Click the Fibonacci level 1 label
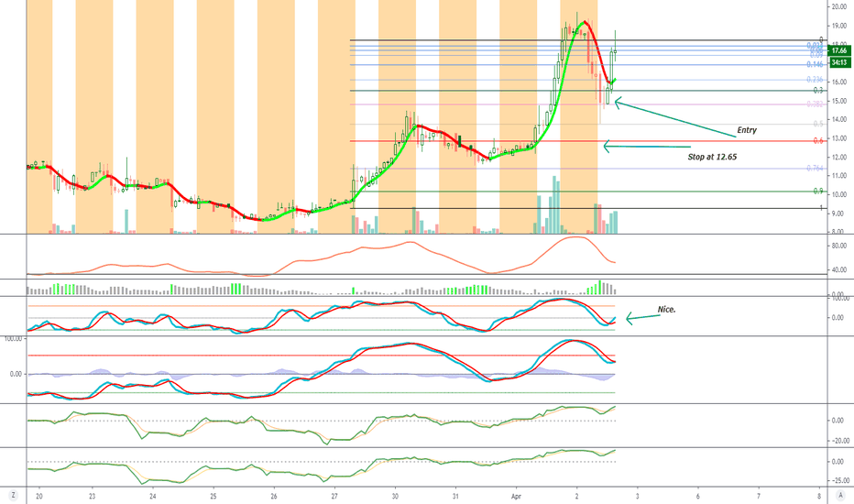Screen dimensions: 854x504 (x=821, y=208)
